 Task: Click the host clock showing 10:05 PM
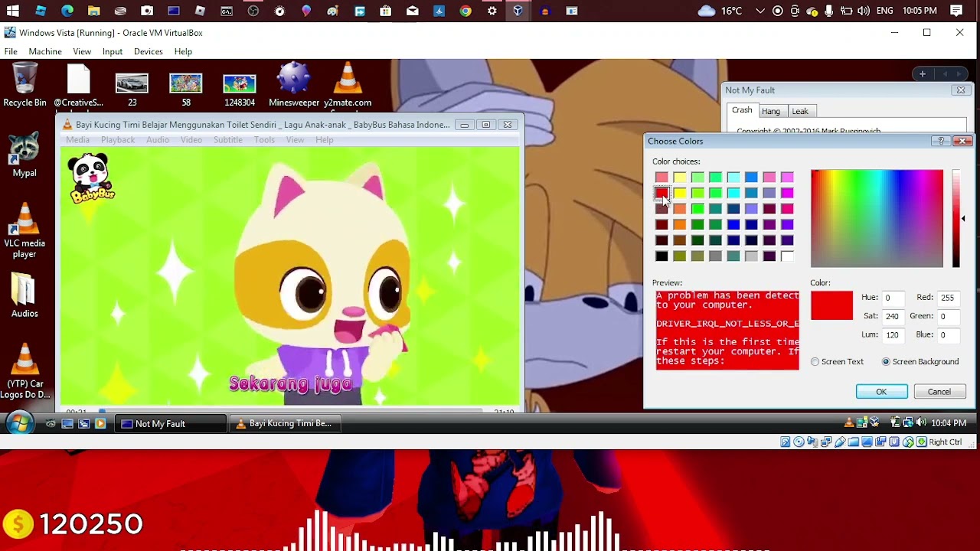920,11
